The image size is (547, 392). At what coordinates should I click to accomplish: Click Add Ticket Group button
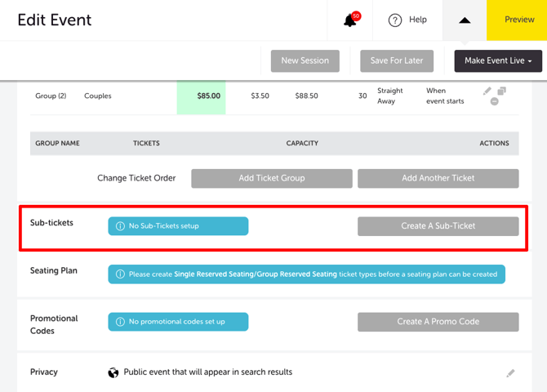click(x=272, y=178)
